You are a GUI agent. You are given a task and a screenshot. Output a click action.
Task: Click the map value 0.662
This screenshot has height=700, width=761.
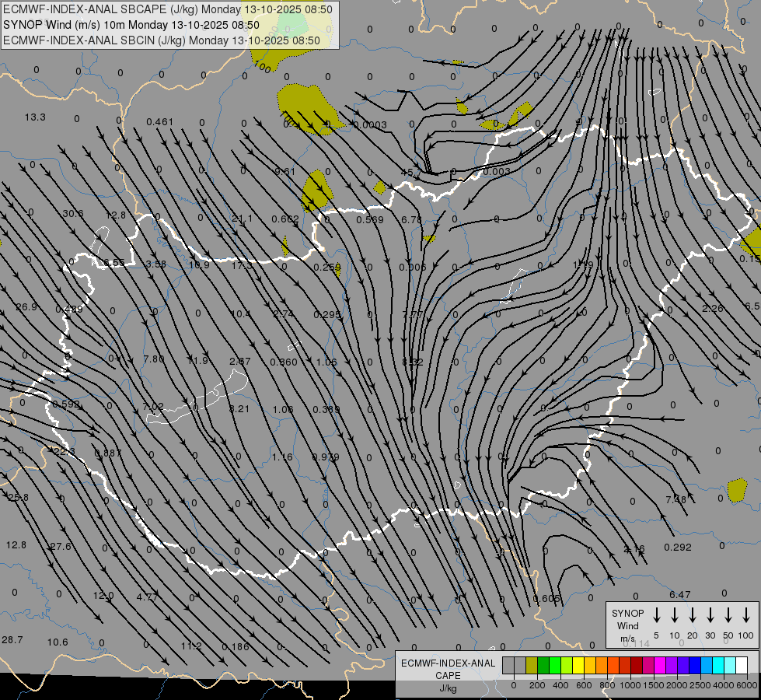click(285, 219)
